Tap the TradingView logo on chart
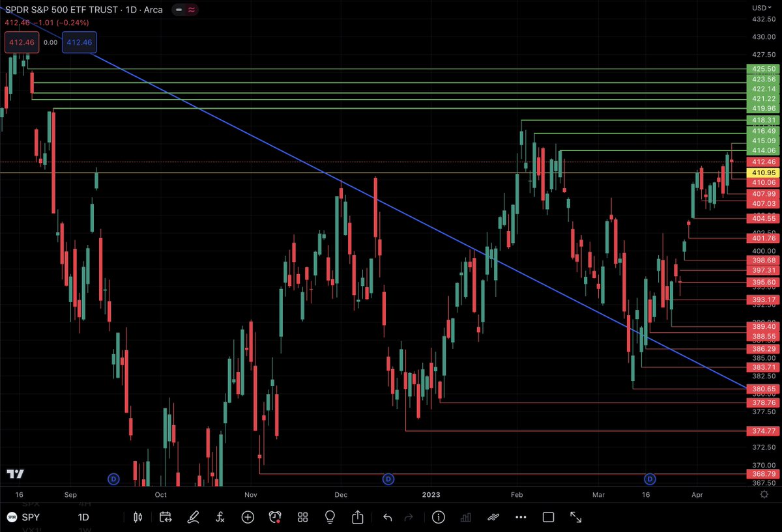Image resolution: width=782 pixels, height=532 pixels. (15, 474)
